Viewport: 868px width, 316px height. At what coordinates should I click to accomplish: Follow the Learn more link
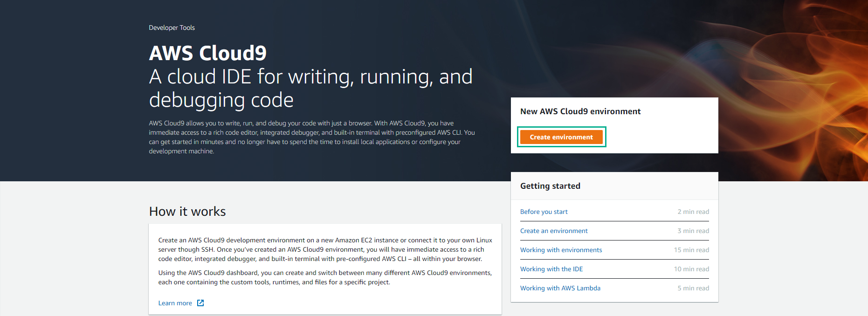point(175,303)
